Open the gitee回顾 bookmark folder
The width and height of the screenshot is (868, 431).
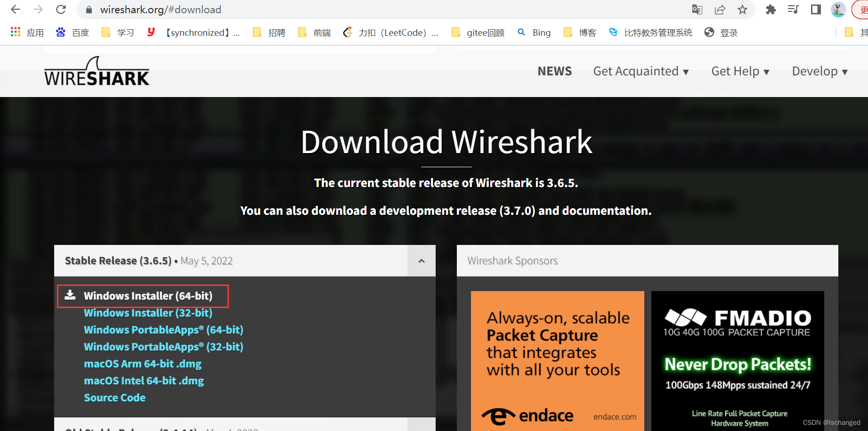click(x=478, y=33)
